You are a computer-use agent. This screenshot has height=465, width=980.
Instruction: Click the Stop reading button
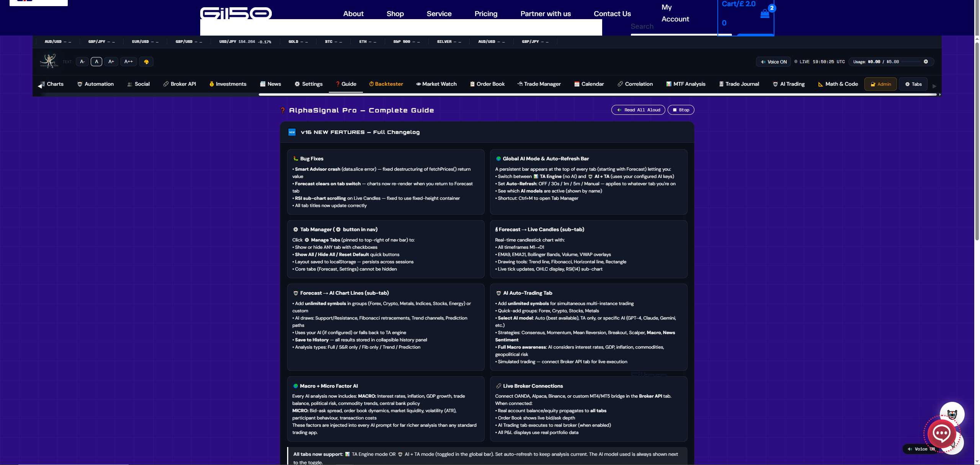point(681,110)
